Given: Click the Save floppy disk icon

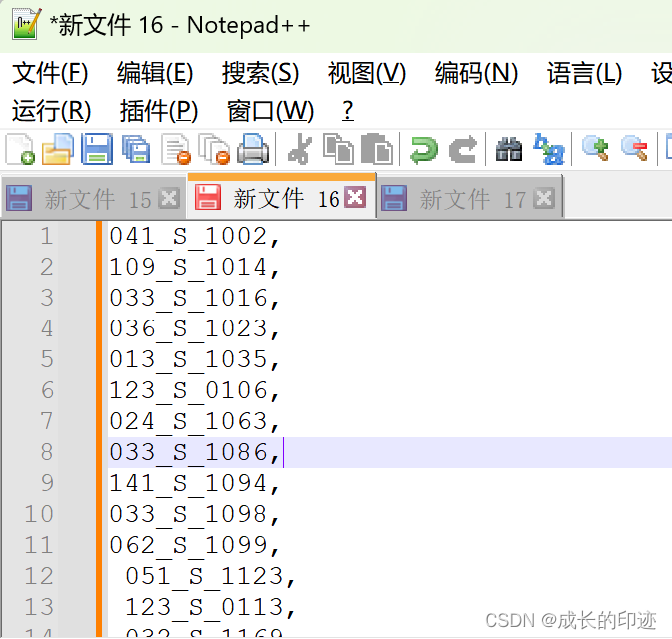Looking at the screenshot, I should click(x=97, y=149).
